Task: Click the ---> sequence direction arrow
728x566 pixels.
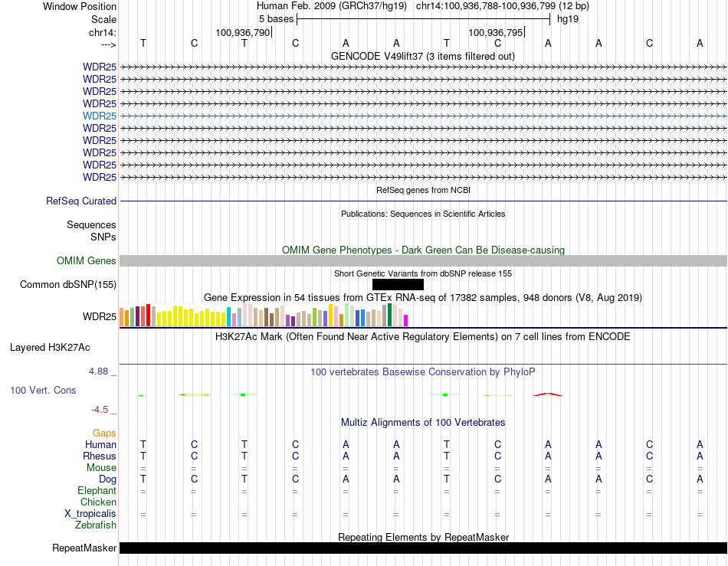Action: coord(108,44)
